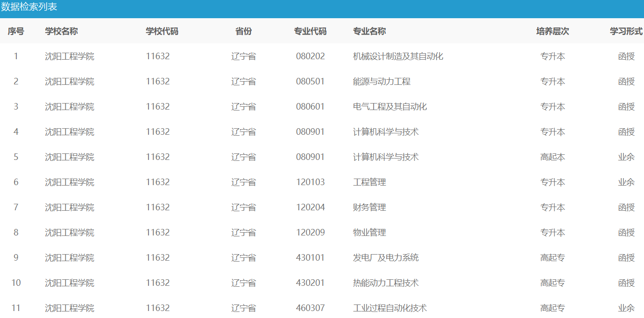
Task: Click major code 120103
Action: pos(310,182)
